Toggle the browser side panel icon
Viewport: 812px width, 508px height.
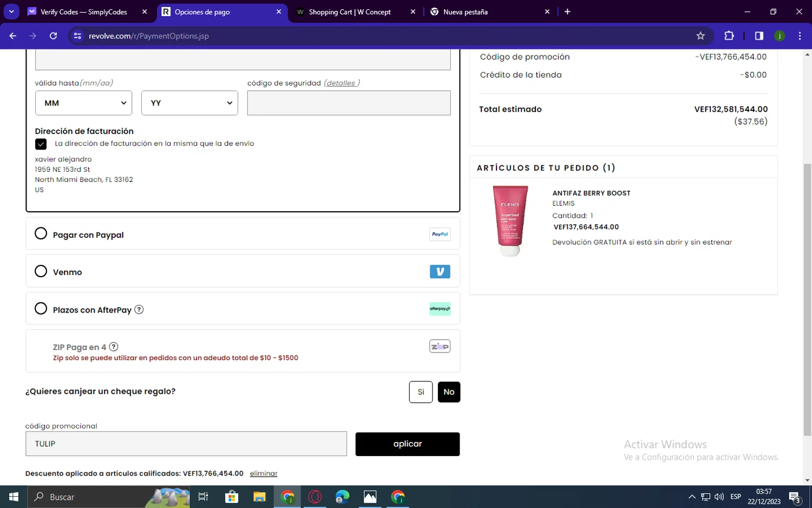tap(759, 36)
